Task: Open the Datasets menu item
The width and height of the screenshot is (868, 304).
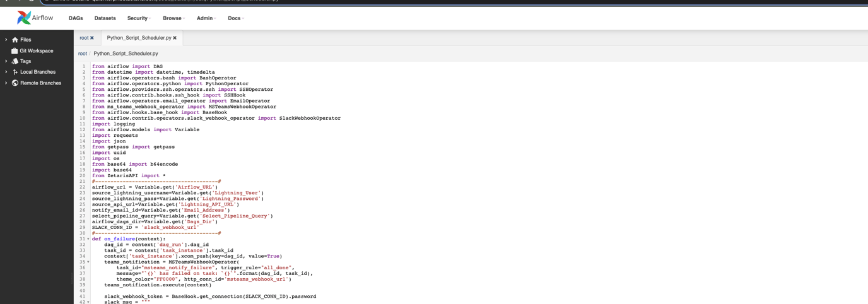Action: [105, 18]
